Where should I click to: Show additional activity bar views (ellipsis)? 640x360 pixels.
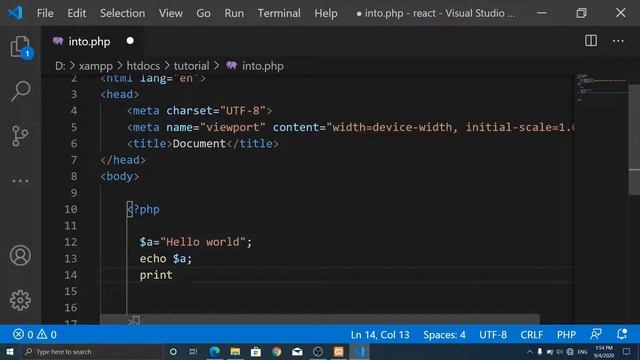(20, 180)
